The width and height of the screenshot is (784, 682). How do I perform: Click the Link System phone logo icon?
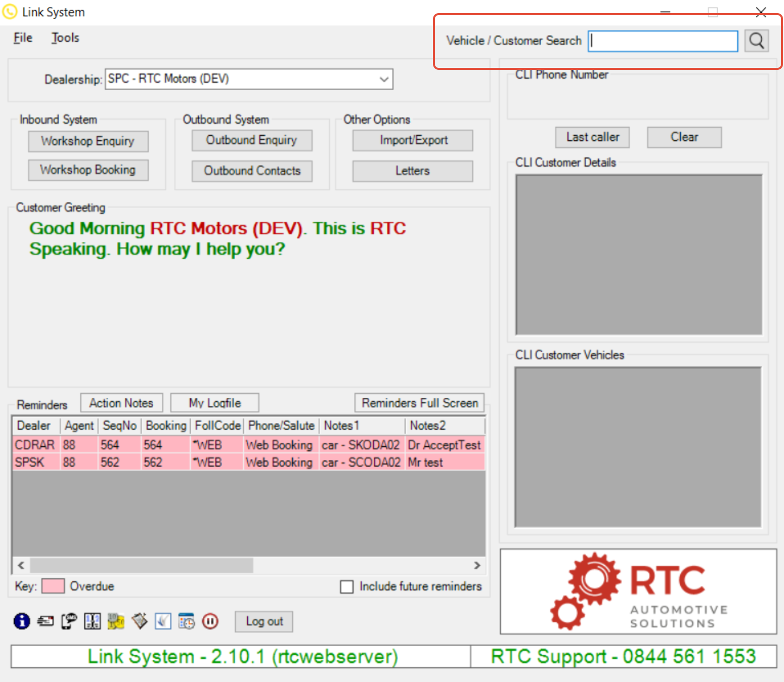click(10, 12)
